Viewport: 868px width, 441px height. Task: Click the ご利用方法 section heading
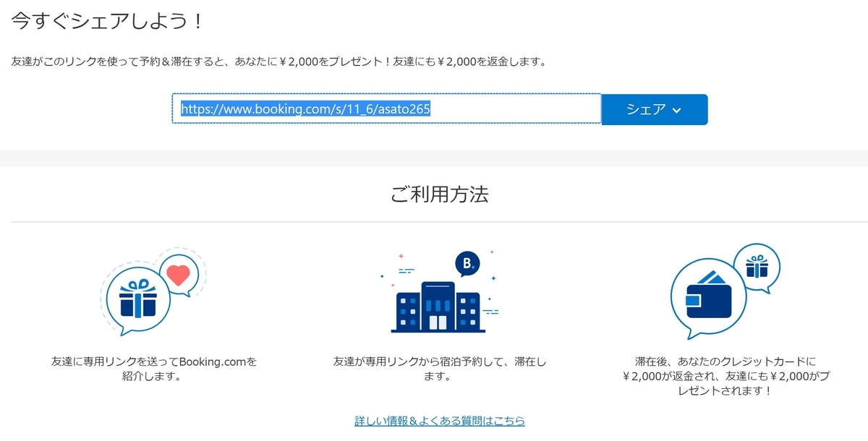coord(438,195)
